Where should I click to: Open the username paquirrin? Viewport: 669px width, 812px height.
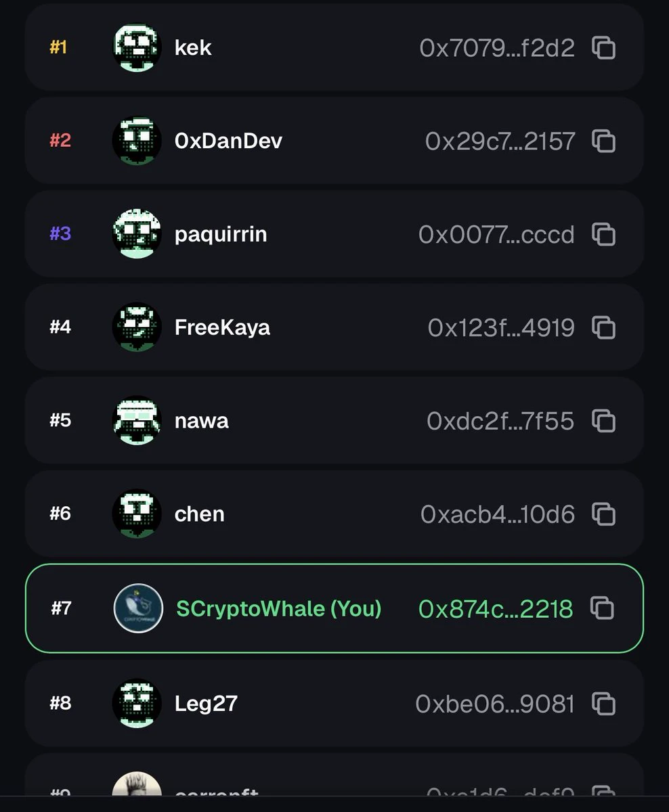221,234
